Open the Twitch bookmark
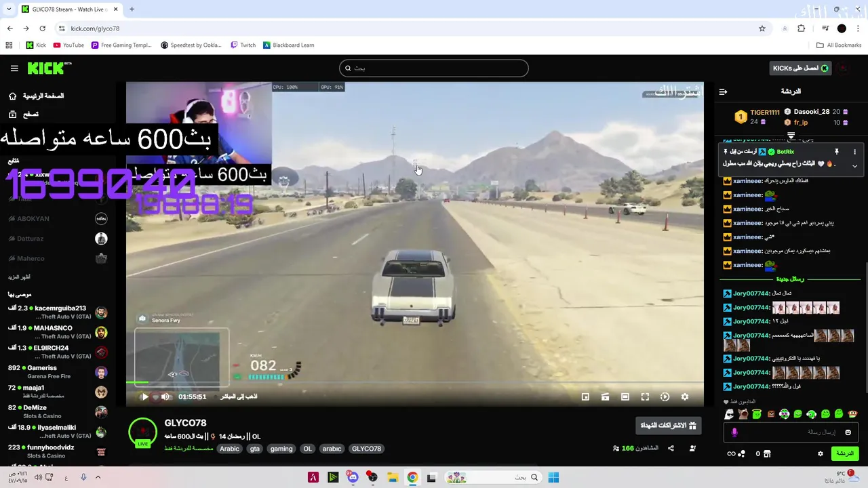 (243, 45)
